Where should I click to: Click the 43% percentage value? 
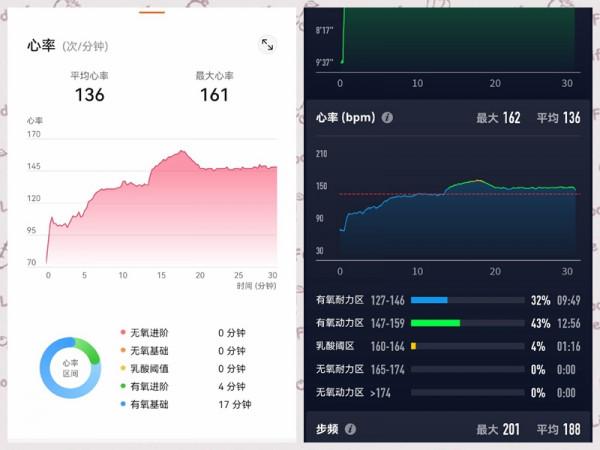540,324
